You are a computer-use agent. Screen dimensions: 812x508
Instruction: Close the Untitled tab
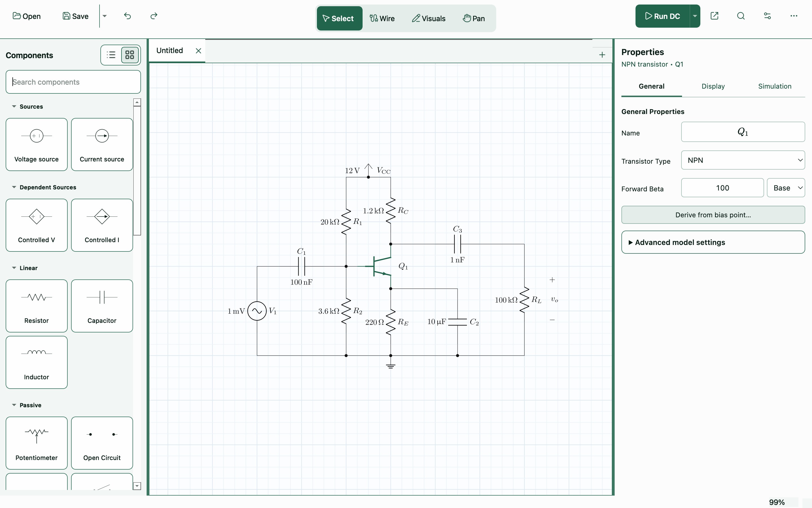point(198,51)
